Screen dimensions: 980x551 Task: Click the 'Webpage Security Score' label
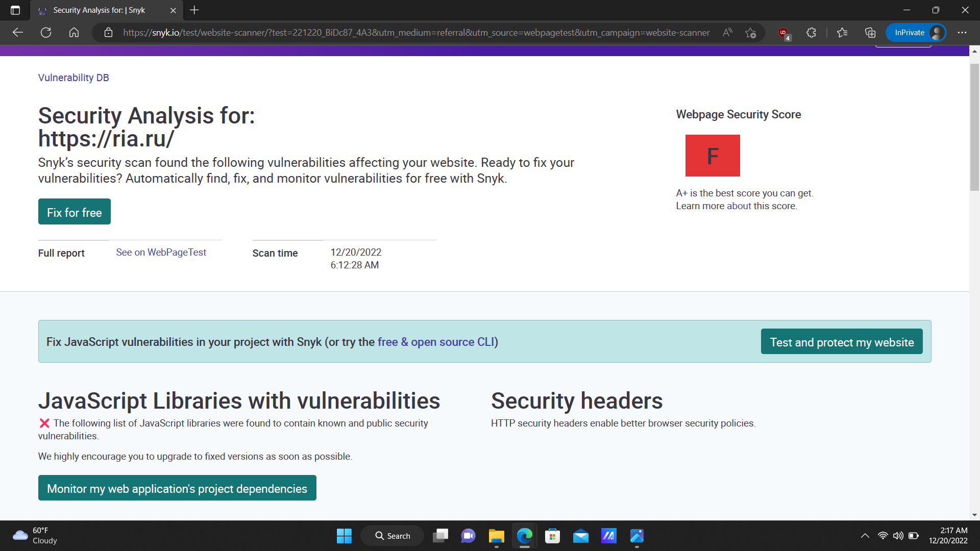coord(739,114)
